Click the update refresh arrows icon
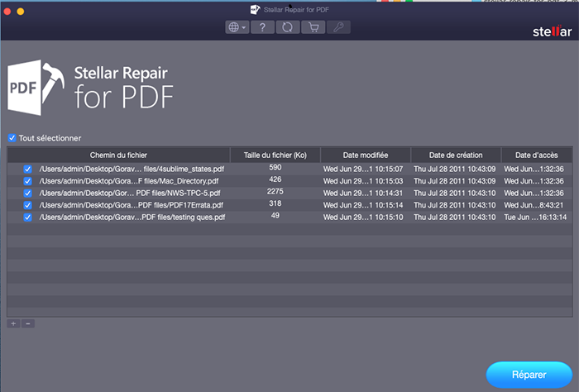 point(288,27)
